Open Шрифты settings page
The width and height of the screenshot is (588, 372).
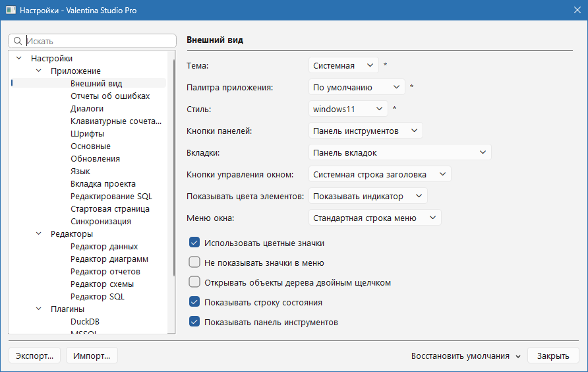coord(88,134)
